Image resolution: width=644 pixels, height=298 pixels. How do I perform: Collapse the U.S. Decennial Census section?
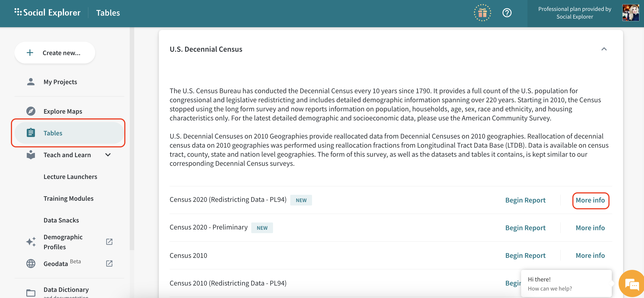coord(604,49)
